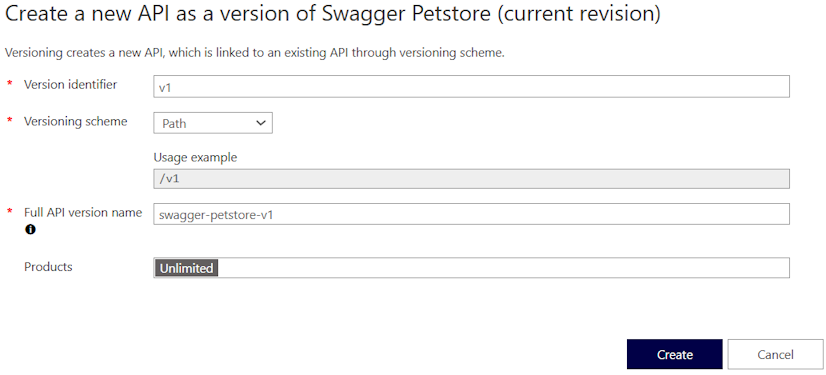Click the dialog title about Swagger Petstore
Viewport: 826px width, 375px height.
click(x=332, y=14)
